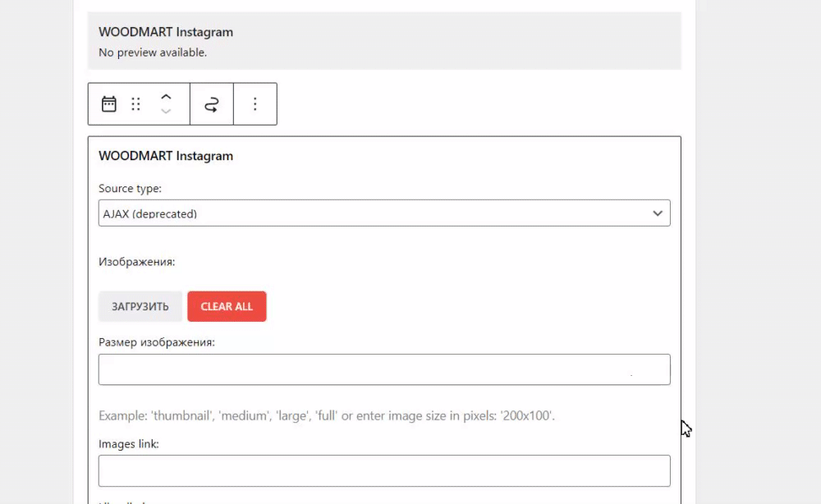
Task: Move block down with the down chevron
Action: tap(166, 111)
